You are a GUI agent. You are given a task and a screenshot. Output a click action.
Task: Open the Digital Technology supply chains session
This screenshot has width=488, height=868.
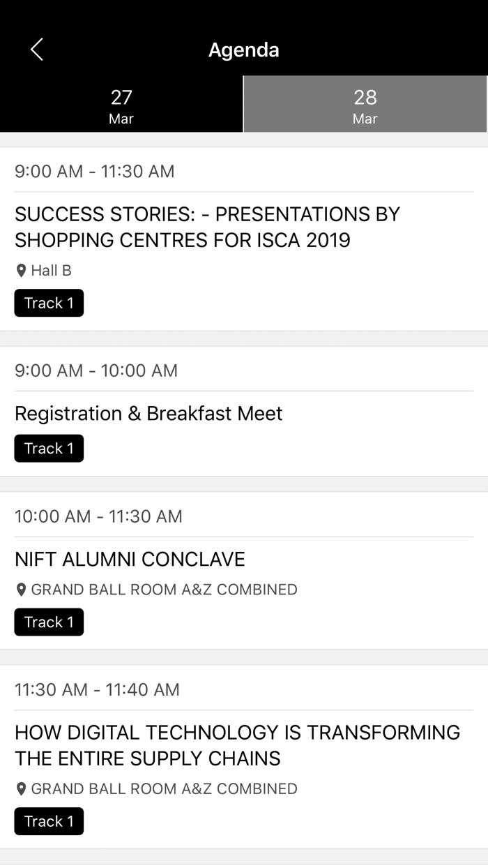(237, 745)
